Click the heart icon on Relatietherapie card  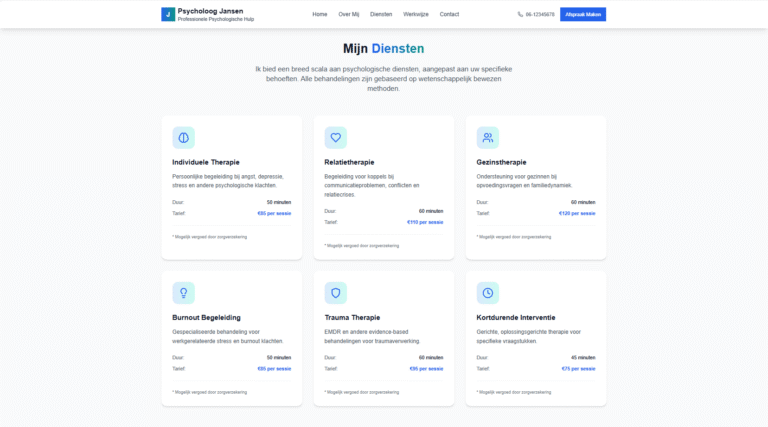[335, 137]
